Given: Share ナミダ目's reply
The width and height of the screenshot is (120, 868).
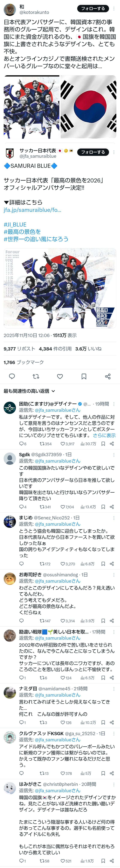Looking at the screenshot, I should (112, 722).
